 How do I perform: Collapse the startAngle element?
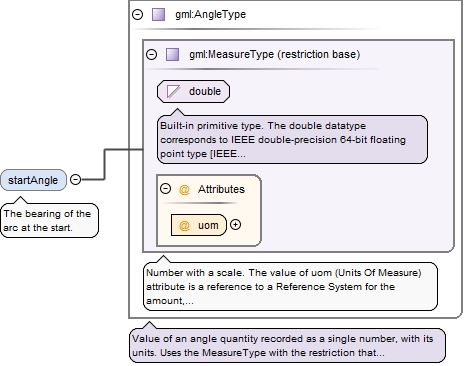(x=76, y=179)
